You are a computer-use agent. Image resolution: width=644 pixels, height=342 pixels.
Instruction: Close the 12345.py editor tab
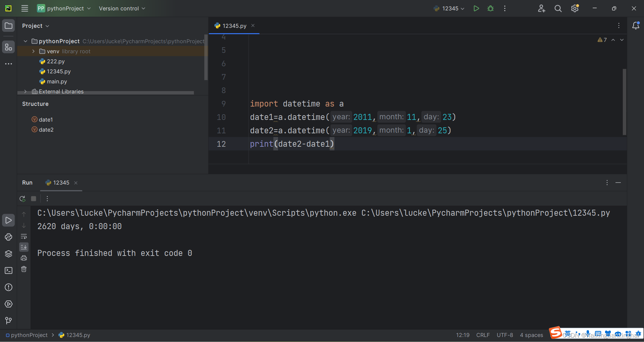click(253, 25)
